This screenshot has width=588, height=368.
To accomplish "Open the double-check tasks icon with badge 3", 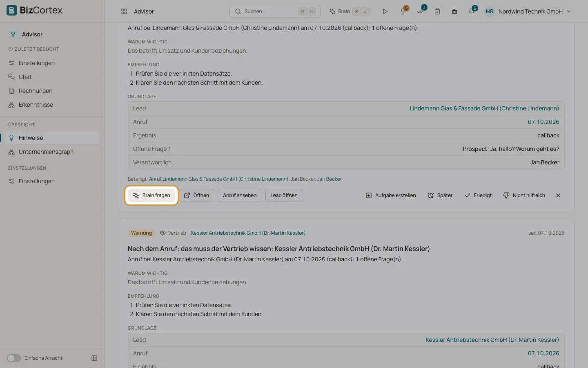I will click(x=421, y=11).
